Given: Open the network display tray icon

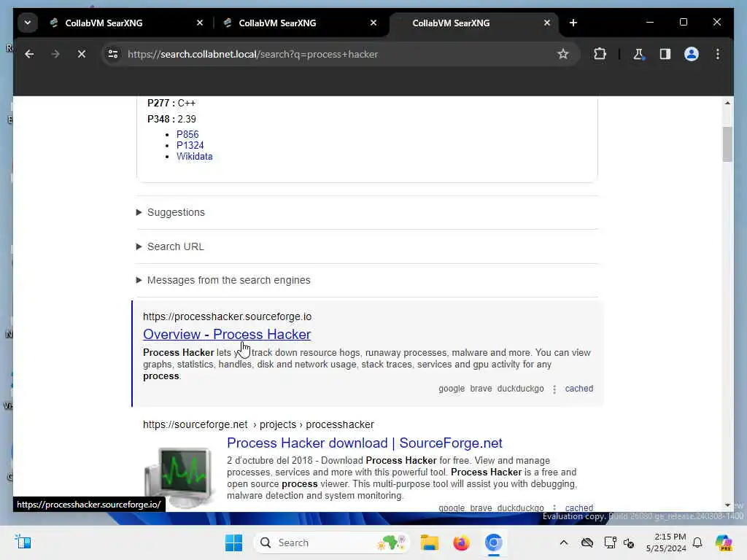Looking at the screenshot, I should (x=609, y=542).
